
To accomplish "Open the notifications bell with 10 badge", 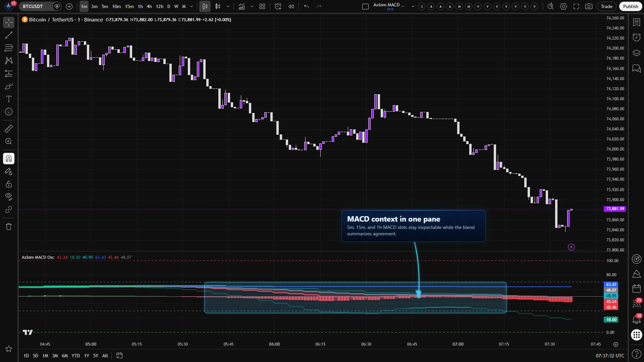I will 636,319.
